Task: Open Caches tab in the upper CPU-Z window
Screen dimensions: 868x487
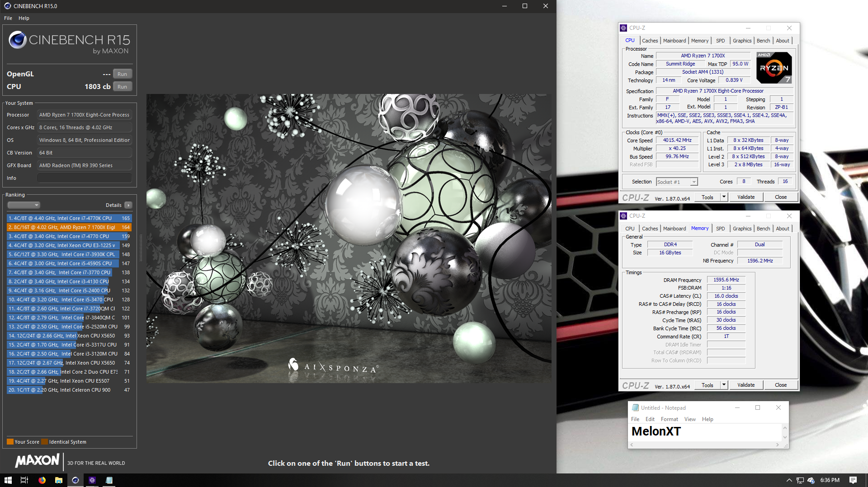Action: click(x=650, y=41)
